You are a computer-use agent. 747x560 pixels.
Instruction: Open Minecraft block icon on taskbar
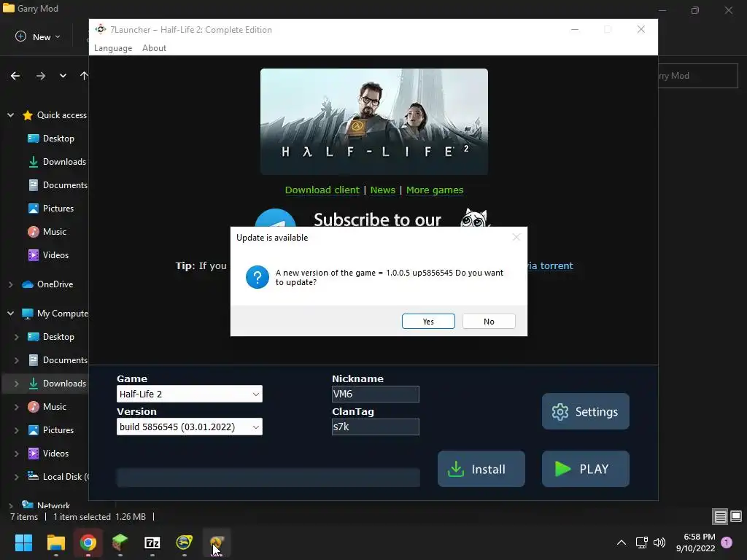120,542
